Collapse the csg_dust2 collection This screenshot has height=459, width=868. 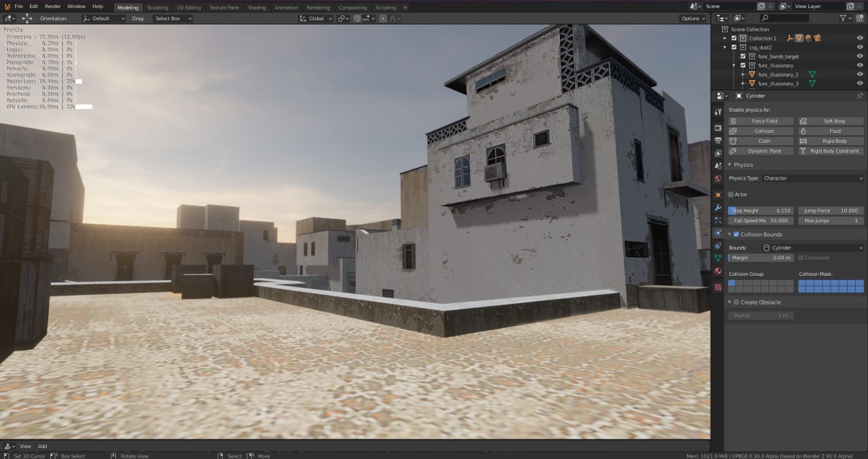tap(725, 47)
